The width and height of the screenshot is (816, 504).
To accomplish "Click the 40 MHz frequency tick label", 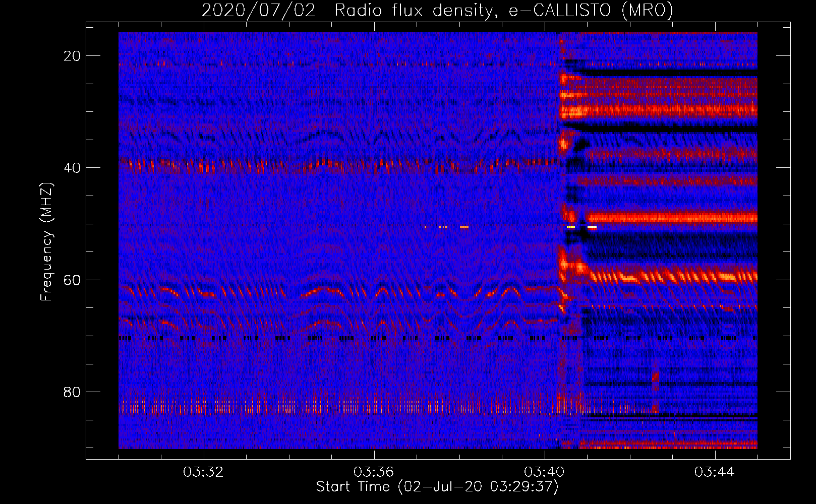I will (72, 168).
